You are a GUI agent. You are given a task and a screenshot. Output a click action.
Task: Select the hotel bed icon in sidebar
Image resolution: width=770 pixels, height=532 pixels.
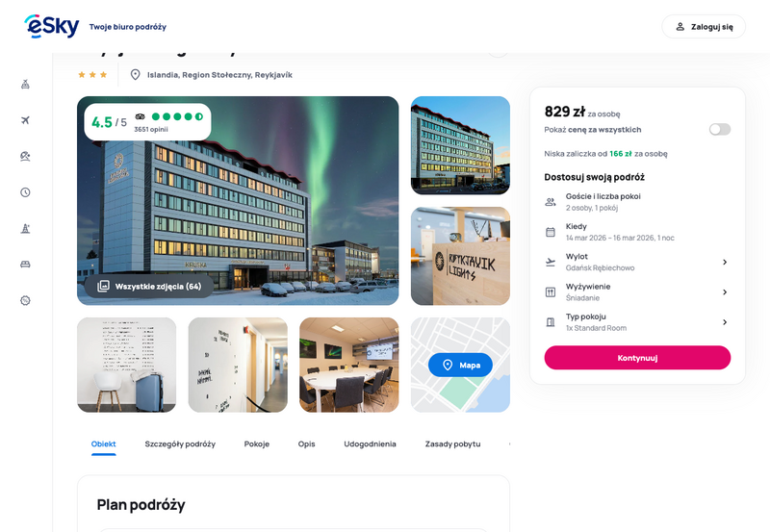click(x=26, y=265)
